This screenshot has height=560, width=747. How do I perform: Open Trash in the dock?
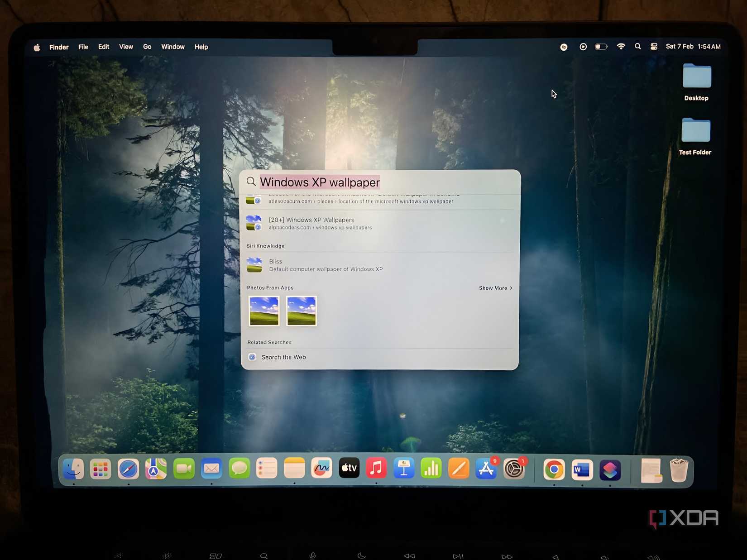[679, 470]
